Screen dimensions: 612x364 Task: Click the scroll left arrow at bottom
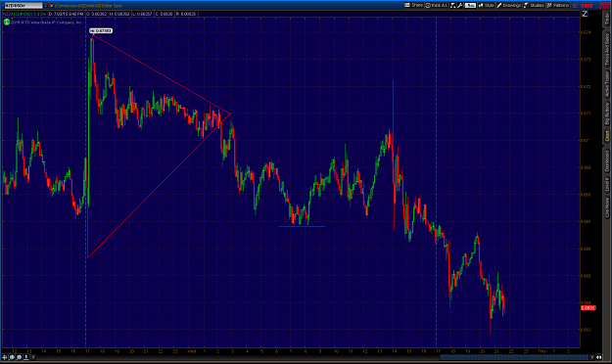tap(33, 357)
